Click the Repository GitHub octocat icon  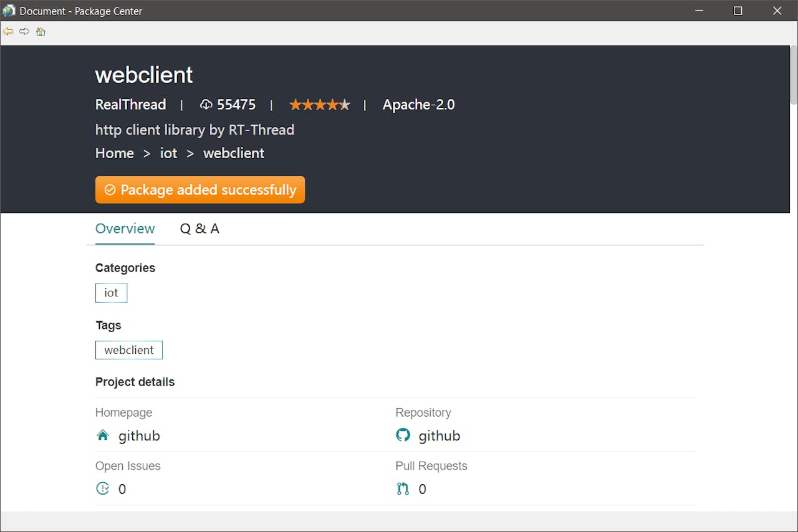(403, 435)
